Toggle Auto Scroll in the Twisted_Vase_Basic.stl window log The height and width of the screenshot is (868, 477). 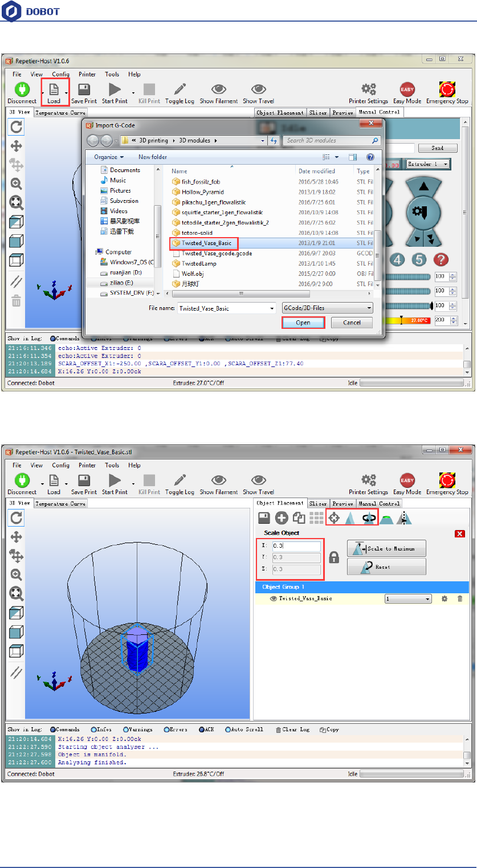point(244,730)
